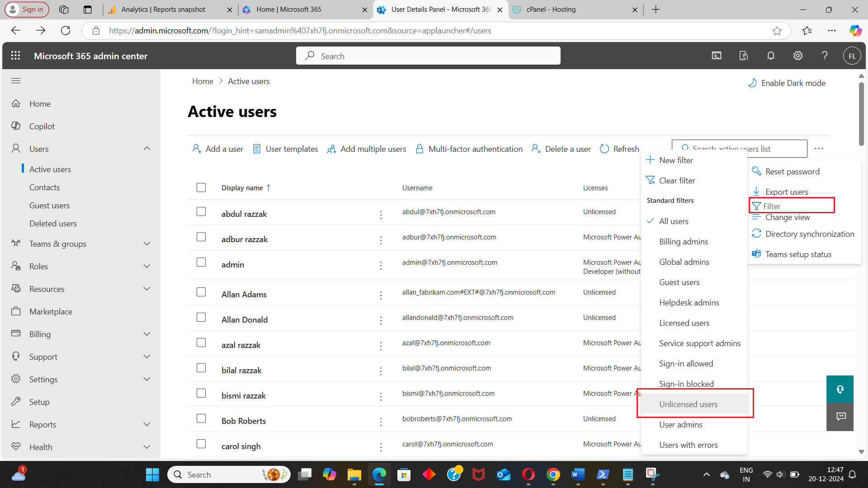Open the settings gear in header
The image size is (868, 488).
(798, 56)
